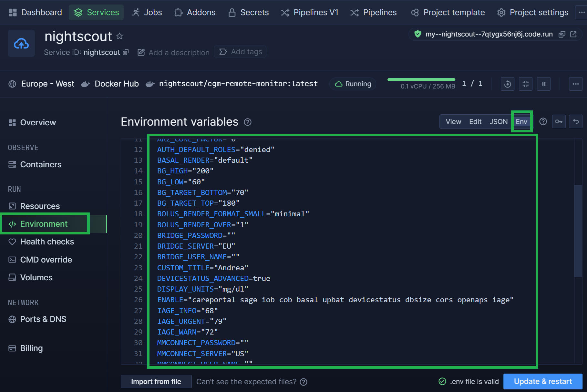
Task: Open Project settings
Action: 533,12
